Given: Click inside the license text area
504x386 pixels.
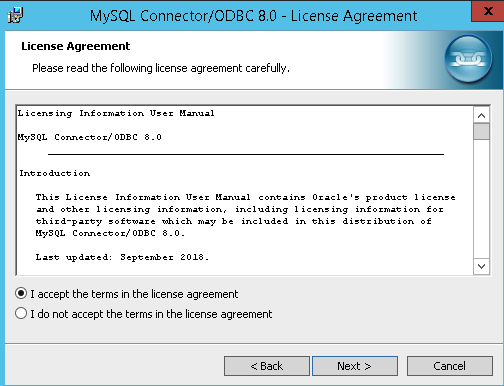Looking at the screenshot, I should click(x=244, y=190).
